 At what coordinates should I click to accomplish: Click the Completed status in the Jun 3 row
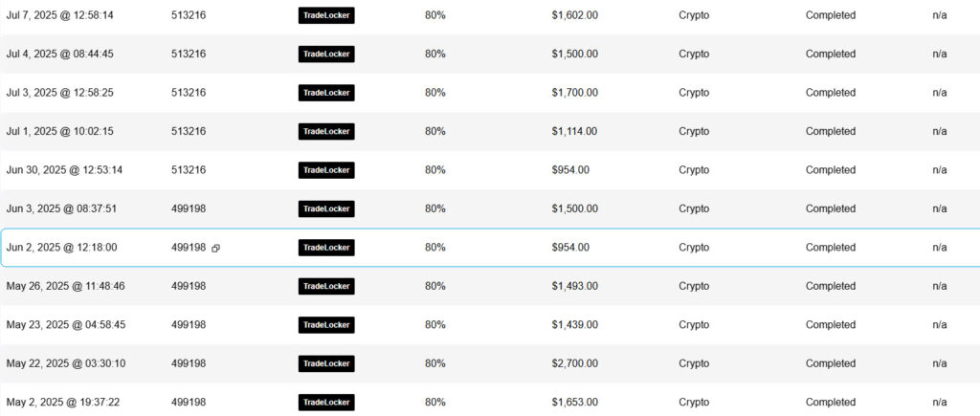[x=830, y=208]
